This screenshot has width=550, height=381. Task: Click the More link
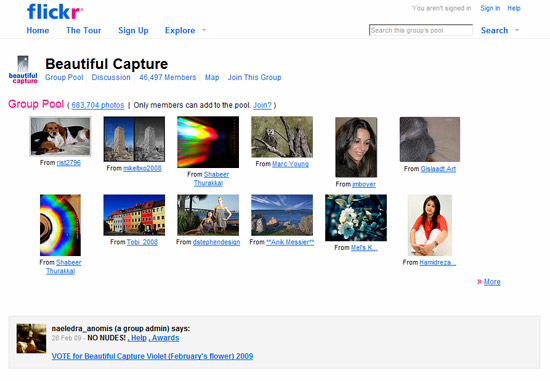(x=492, y=282)
